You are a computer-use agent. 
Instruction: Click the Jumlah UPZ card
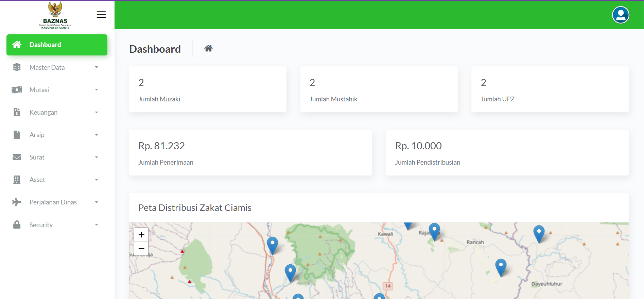click(x=550, y=89)
